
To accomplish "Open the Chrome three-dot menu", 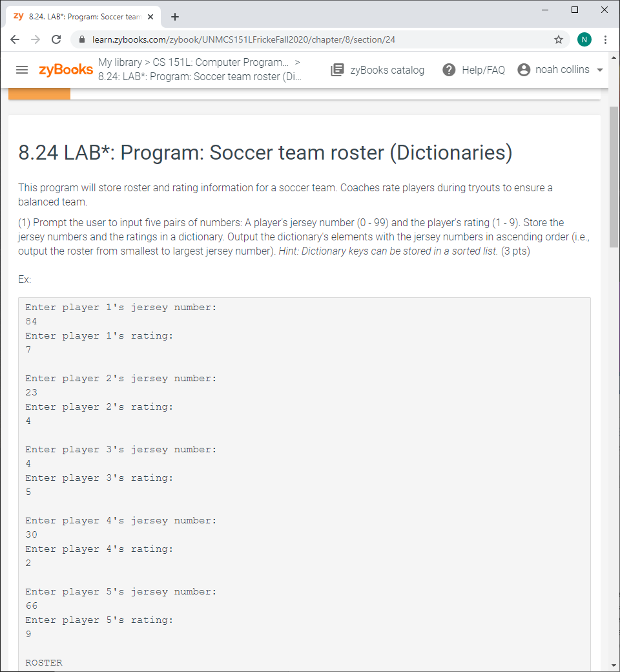I will click(x=605, y=39).
